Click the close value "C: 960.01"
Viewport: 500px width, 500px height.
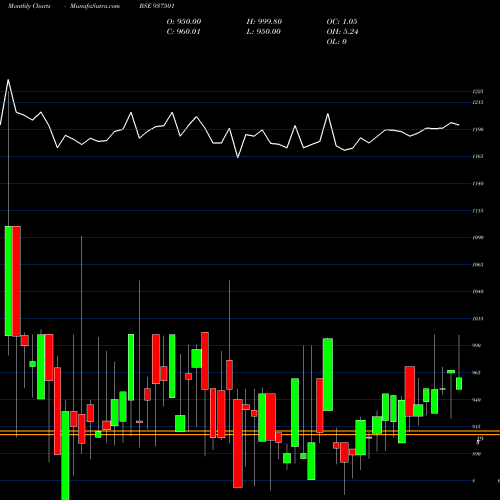183,32
